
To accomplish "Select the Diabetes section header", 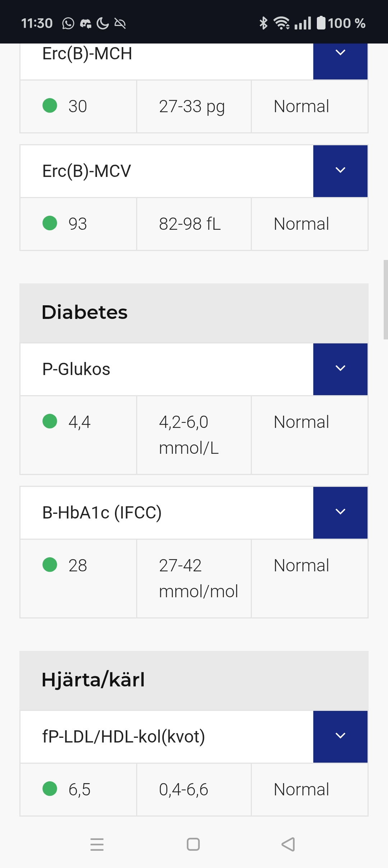I will 194,312.
